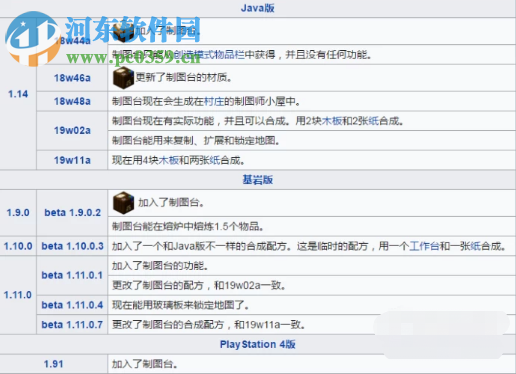The image size is (516, 374).
Task: Select text 更新了制图台的材质。
Action: pyautogui.click(x=184, y=78)
